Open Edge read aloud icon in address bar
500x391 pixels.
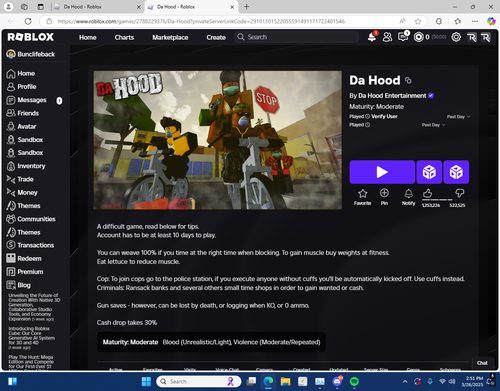pyautogui.click(x=403, y=21)
